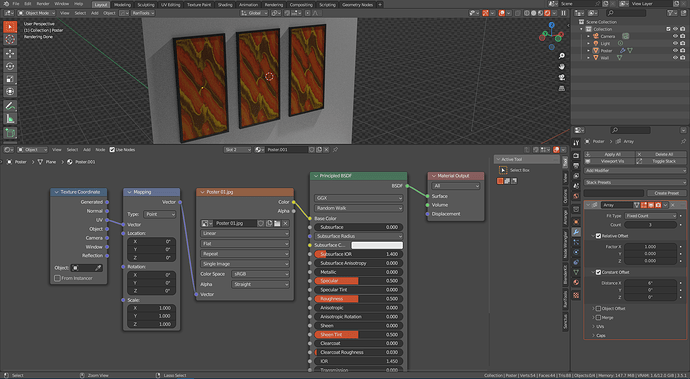Toggle camera view icon in viewport

coord(562,77)
